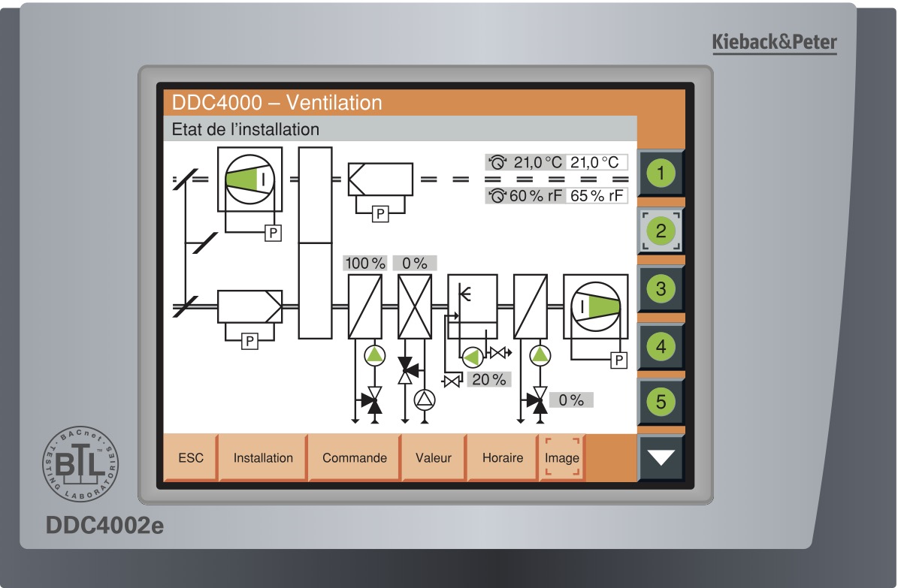Select the upper exhaust air damper
The width and height of the screenshot is (898, 588).
[186, 179]
